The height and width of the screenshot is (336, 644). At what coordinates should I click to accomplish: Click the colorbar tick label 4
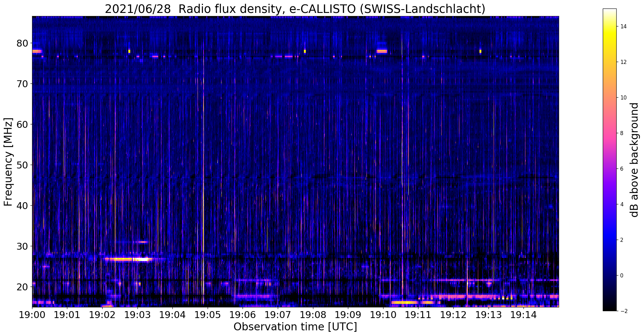621,204
